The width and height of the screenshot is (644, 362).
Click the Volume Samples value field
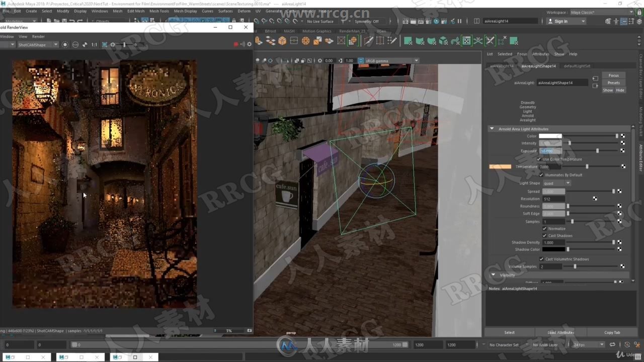tap(550, 266)
